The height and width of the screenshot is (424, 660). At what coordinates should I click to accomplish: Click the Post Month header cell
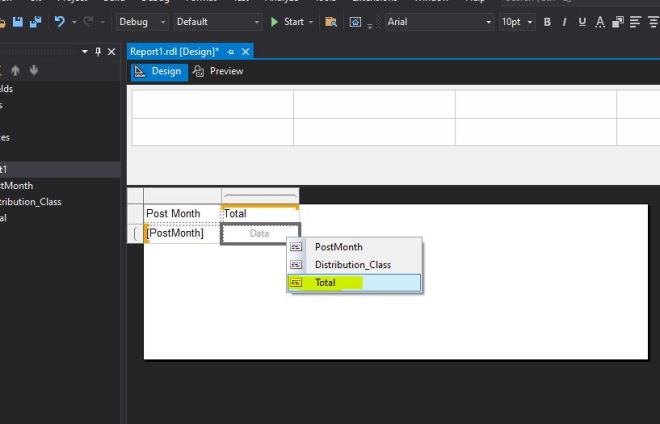click(182, 213)
